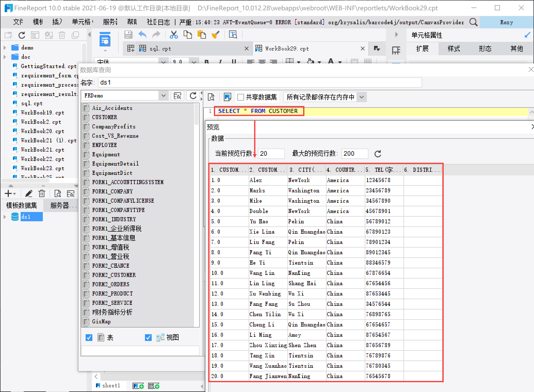
Task: Switch to the sql.cpt tab
Action: 160,49
